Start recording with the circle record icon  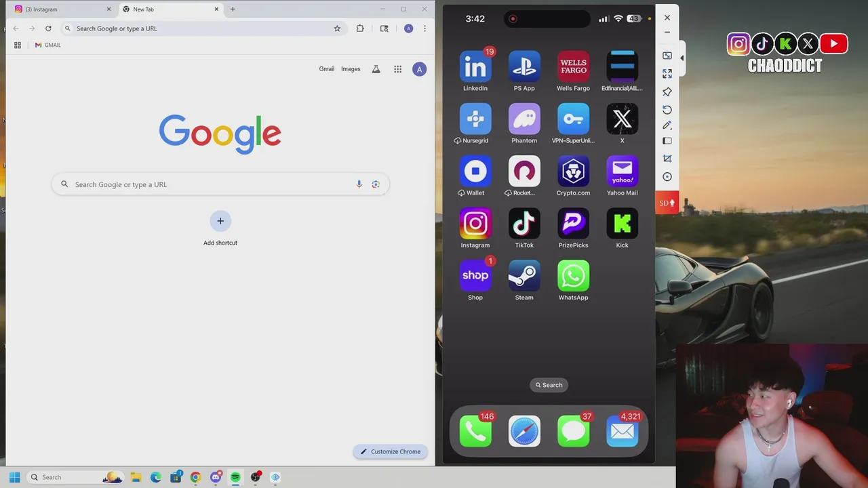[667, 177]
